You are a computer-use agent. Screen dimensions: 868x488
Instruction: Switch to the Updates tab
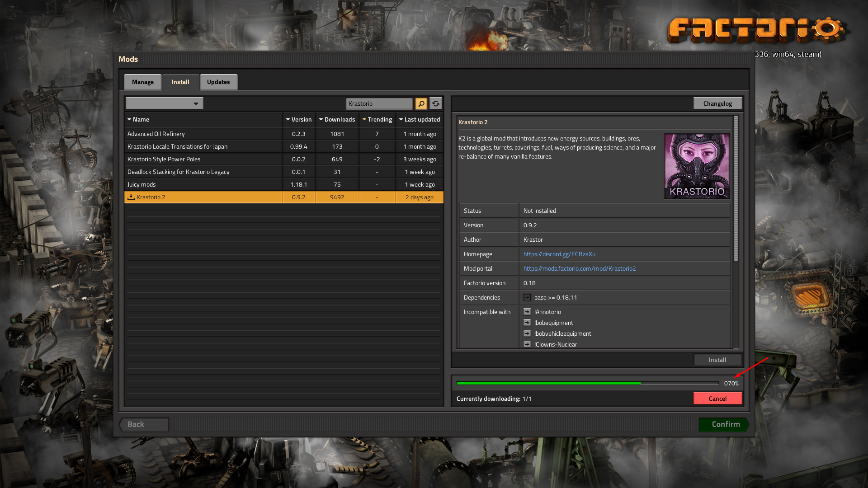coord(218,82)
